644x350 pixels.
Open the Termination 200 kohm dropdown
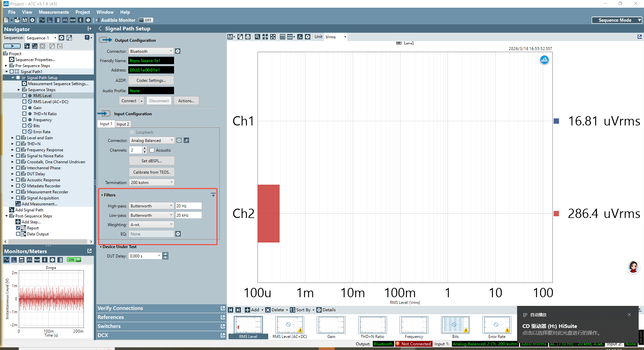tap(152, 182)
